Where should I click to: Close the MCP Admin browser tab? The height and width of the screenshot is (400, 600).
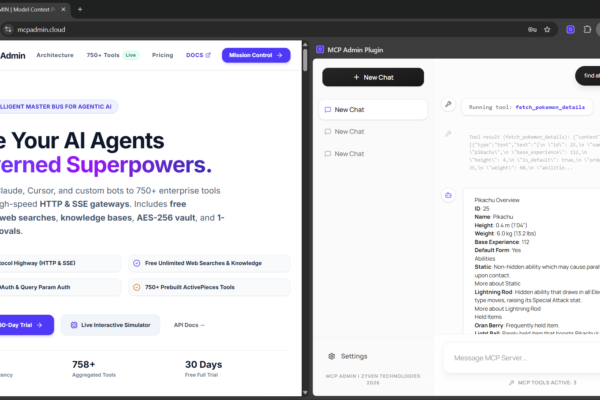64,10
